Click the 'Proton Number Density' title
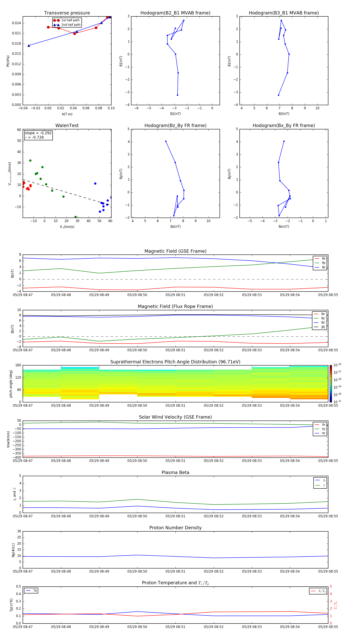Viewport: 351px width, 644px height. coord(175,528)
